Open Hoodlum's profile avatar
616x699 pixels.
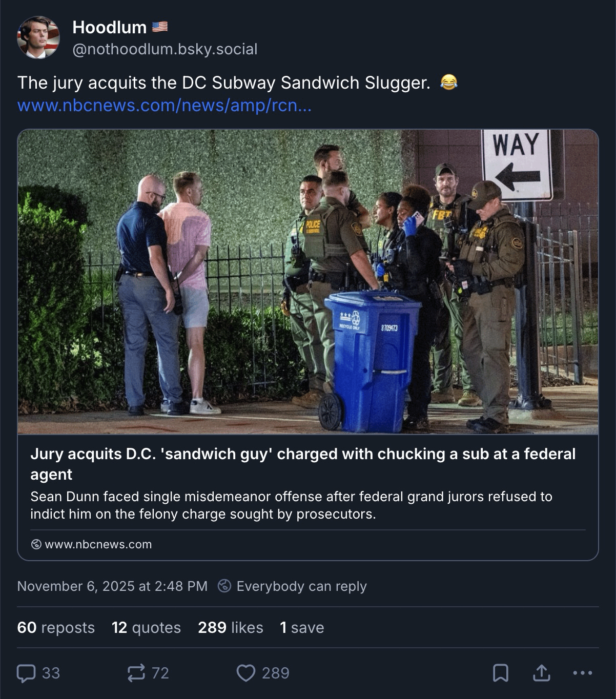pos(38,37)
